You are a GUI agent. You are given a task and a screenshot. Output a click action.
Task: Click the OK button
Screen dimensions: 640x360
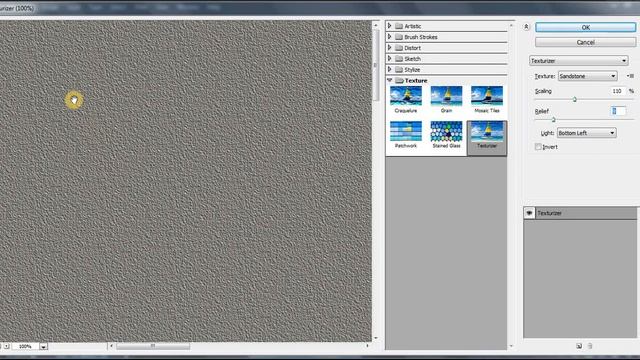click(585, 27)
